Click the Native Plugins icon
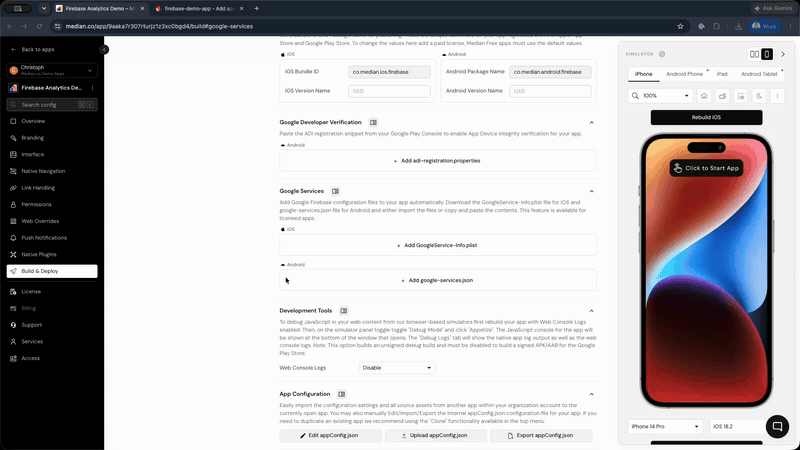 click(13, 255)
